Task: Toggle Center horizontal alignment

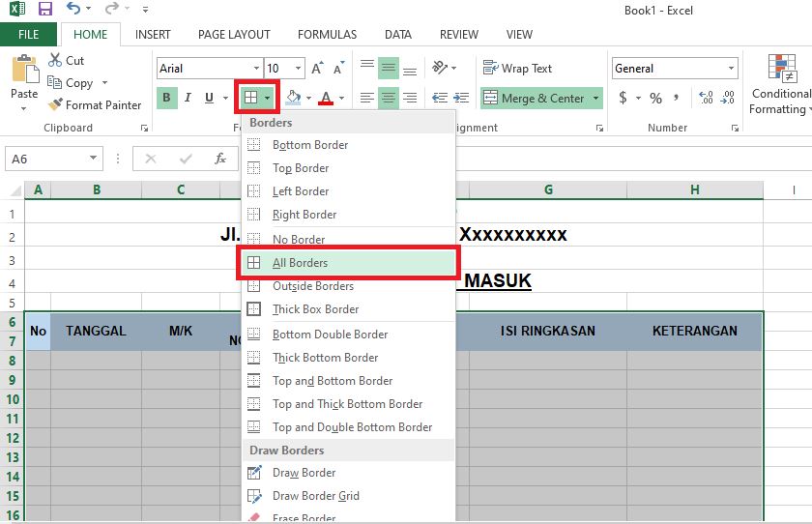Action: click(x=389, y=98)
